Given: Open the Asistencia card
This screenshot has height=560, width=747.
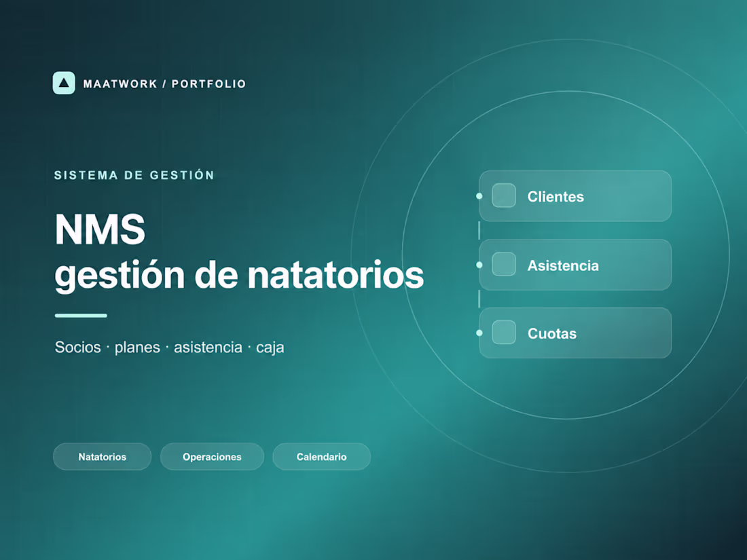Looking at the screenshot, I should 575,265.
